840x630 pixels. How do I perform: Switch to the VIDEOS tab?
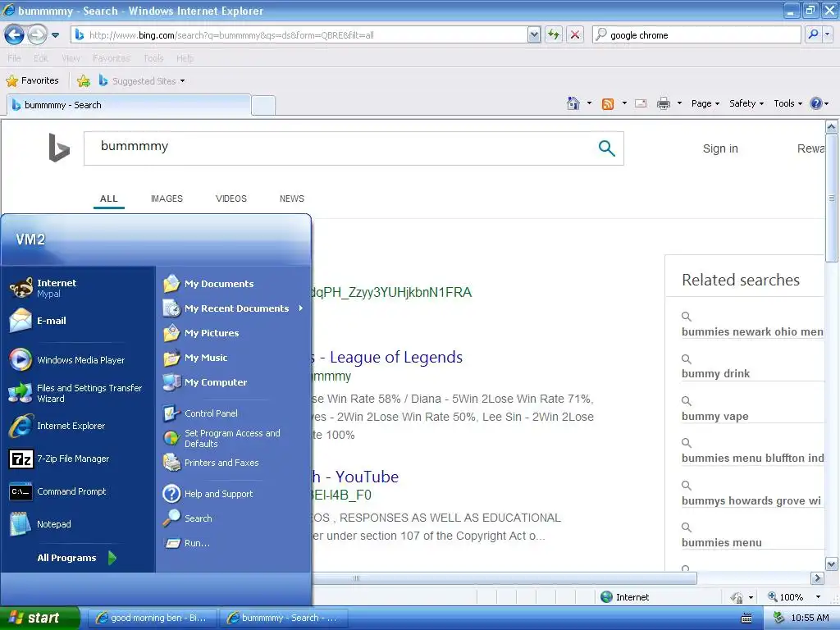coord(231,199)
